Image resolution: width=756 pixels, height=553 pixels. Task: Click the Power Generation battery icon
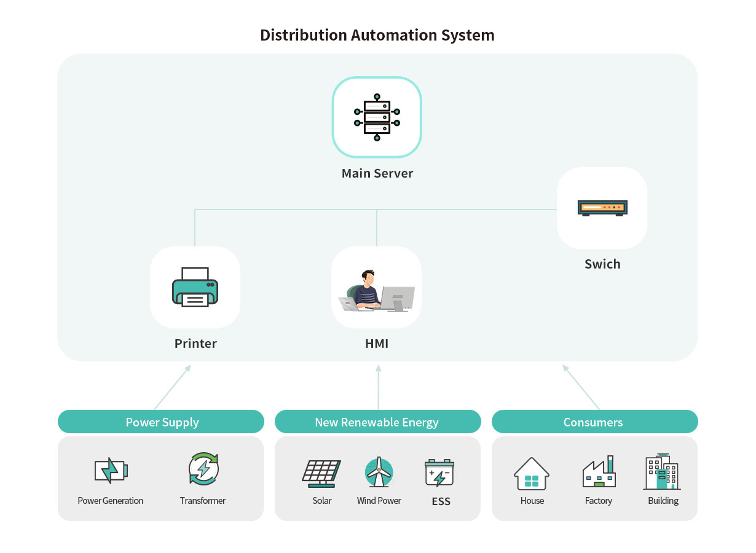111,471
